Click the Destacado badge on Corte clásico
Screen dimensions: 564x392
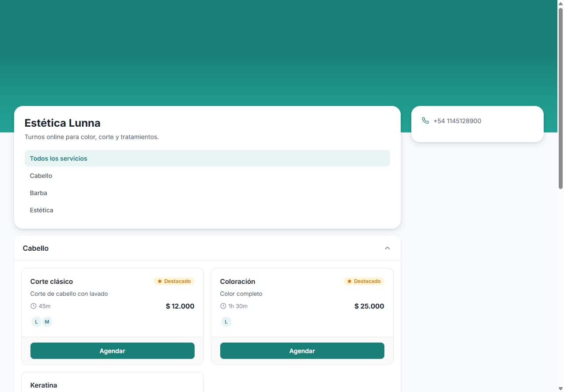click(174, 281)
